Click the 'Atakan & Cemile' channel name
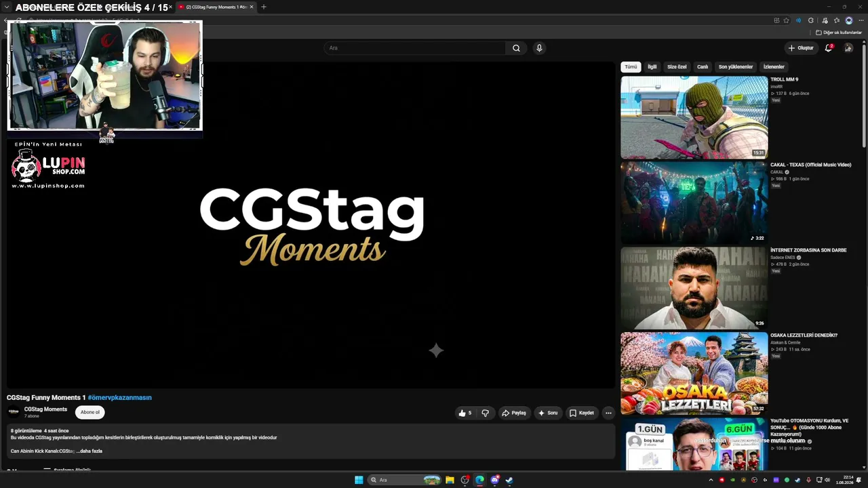 [x=785, y=343]
